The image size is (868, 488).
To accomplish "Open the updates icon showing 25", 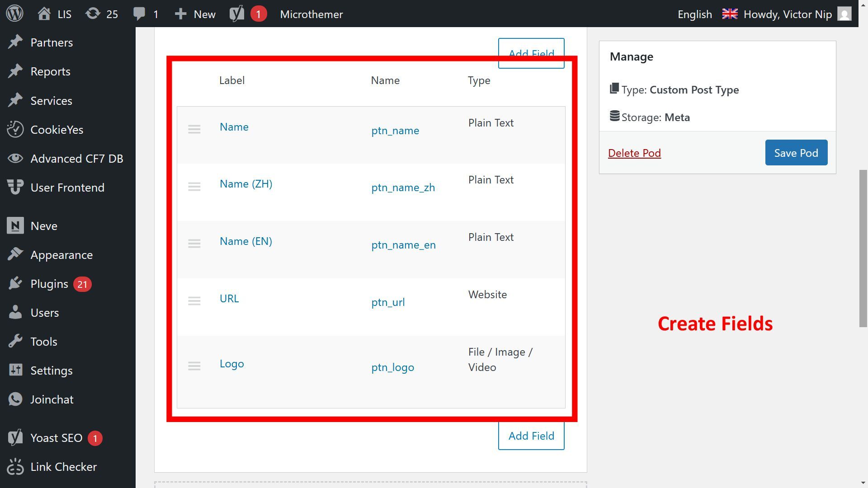I will coord(93,14).
